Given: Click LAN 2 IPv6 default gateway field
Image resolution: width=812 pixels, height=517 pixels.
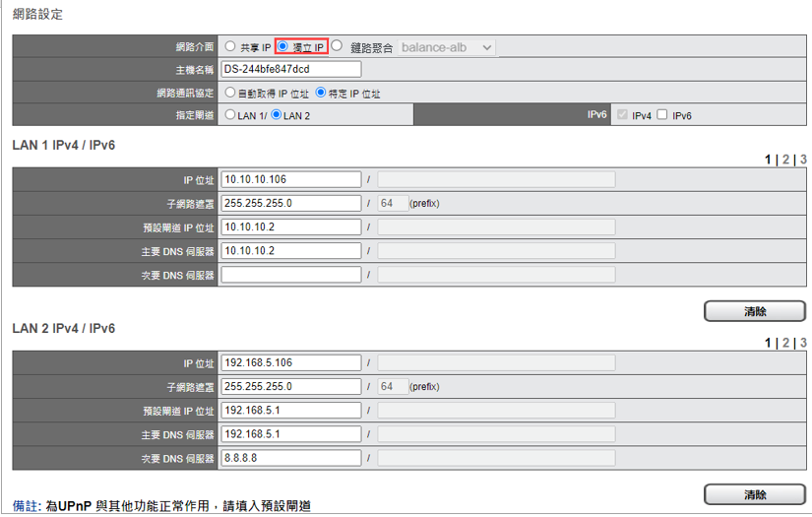Looking at the screenshot, I should (x=497, y=411).
